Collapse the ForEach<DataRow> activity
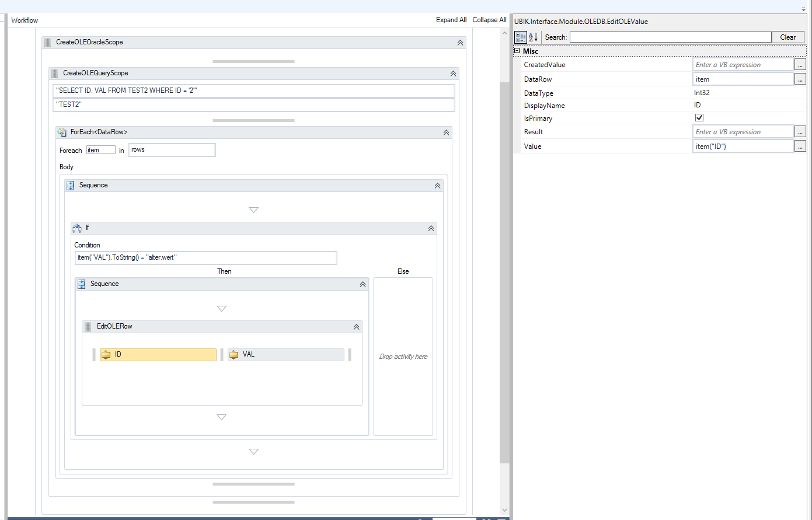The height and width of the screenshot is (520, 812). (446, 132)
